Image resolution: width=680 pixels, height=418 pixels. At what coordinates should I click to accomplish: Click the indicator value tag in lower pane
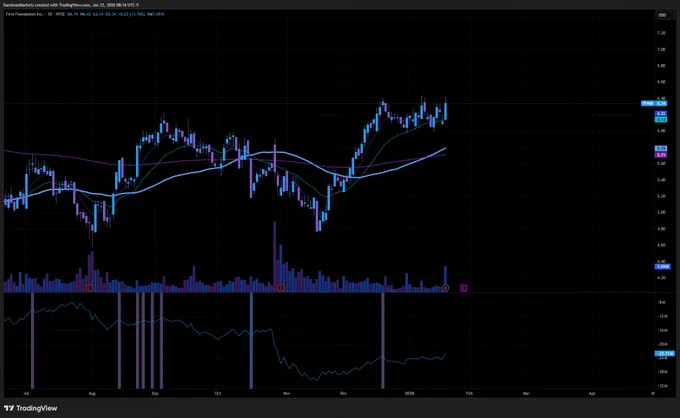coord(664,353)
